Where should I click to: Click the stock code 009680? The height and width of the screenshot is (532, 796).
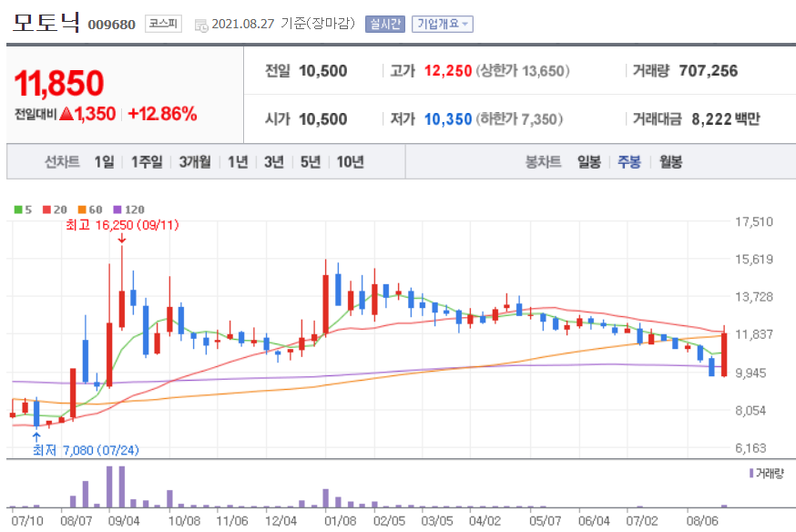pos(112,25)
